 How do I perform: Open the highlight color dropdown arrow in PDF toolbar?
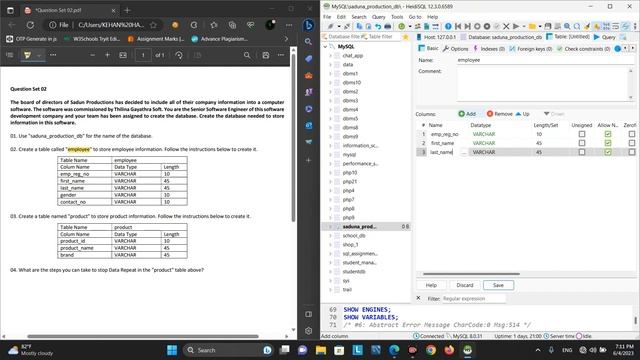pos(39,55)
